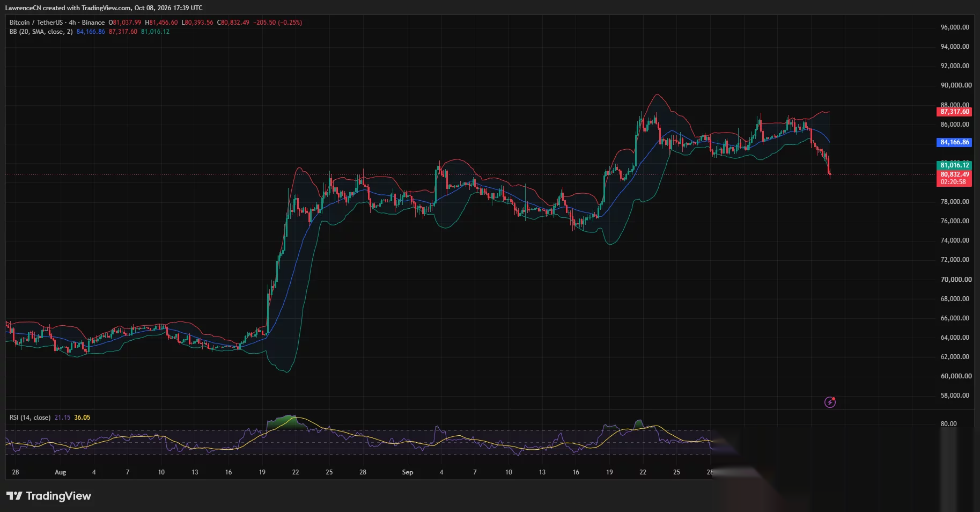Screen dimensions: 980x512
Task: Click the 96,000.00 price axis label
Action: 955,27
